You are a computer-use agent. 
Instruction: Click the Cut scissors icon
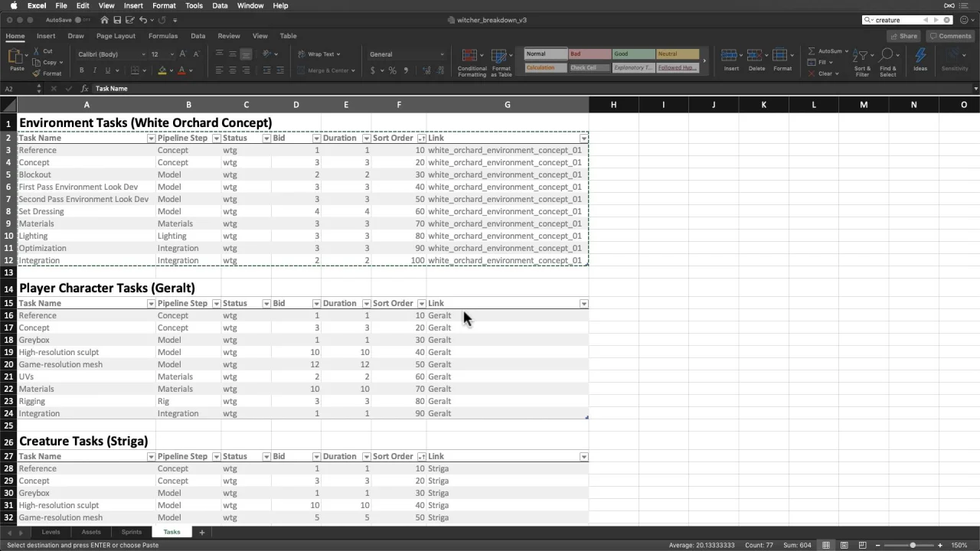[x=36, y=51]
